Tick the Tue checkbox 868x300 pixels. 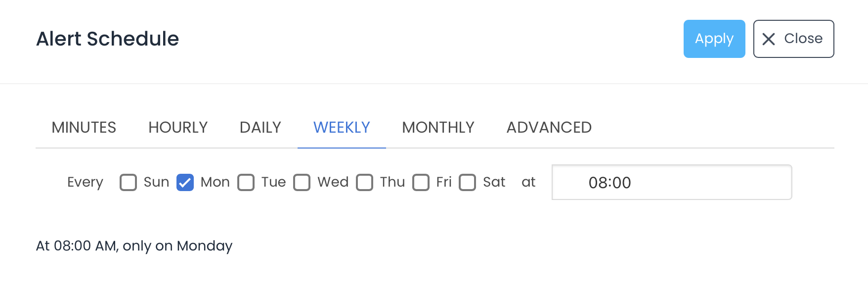coord(246,182)
